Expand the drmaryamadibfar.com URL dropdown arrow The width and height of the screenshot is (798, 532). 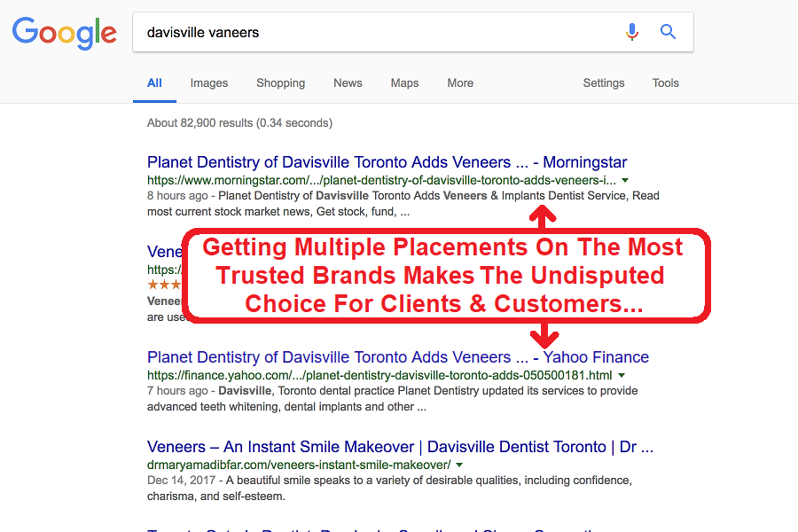[459, 465]
